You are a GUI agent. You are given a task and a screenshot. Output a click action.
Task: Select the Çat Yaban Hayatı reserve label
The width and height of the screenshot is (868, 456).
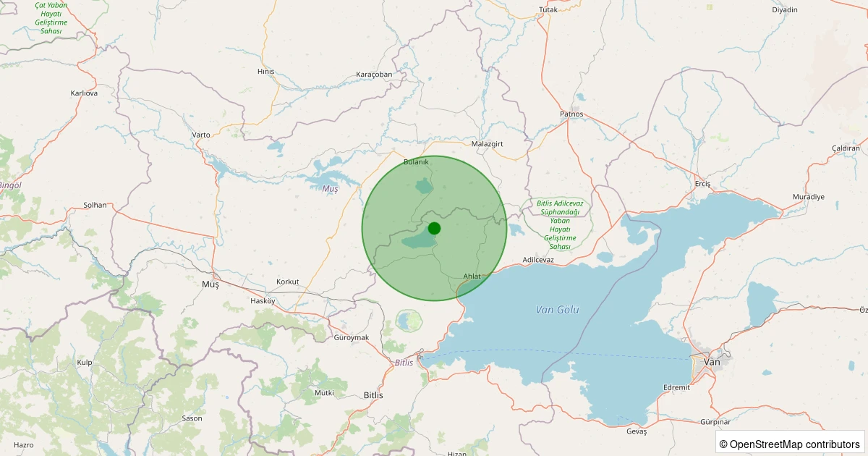tap(51, 18)
